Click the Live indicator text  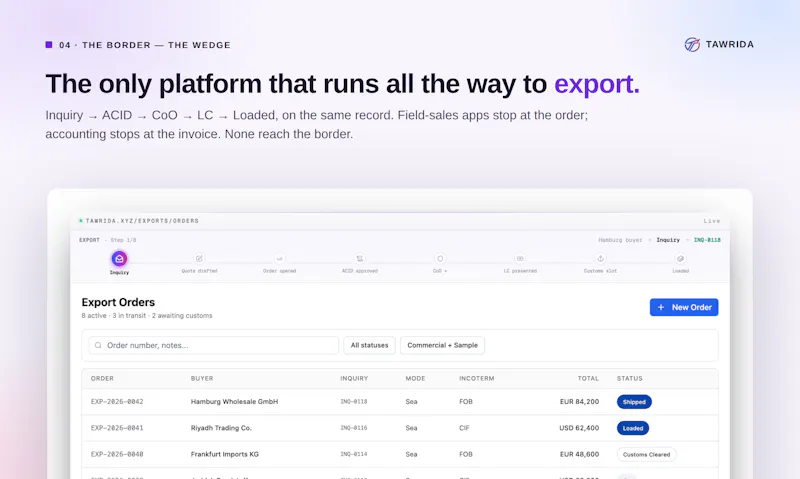[712, 221]
